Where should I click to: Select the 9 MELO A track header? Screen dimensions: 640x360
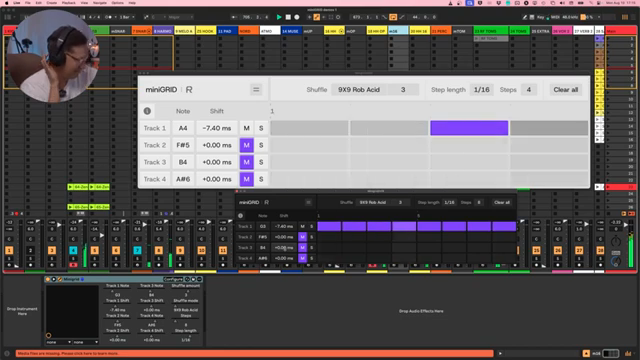point(184,31)
